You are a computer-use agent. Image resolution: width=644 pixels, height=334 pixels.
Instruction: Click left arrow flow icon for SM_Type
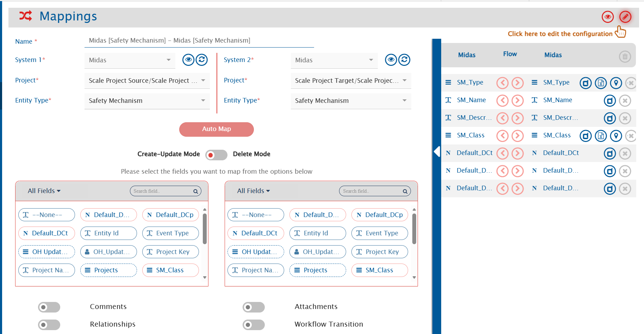click(x=502, y=83)
